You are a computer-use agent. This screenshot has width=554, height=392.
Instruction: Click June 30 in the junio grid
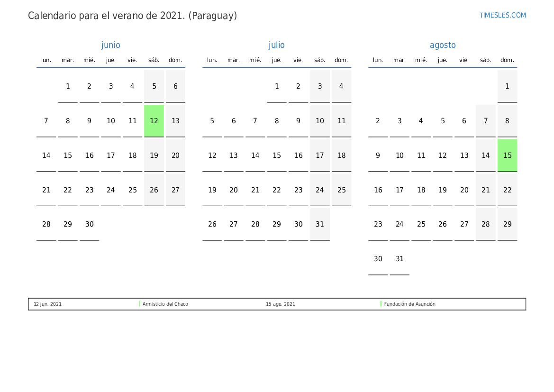[90, 224]
